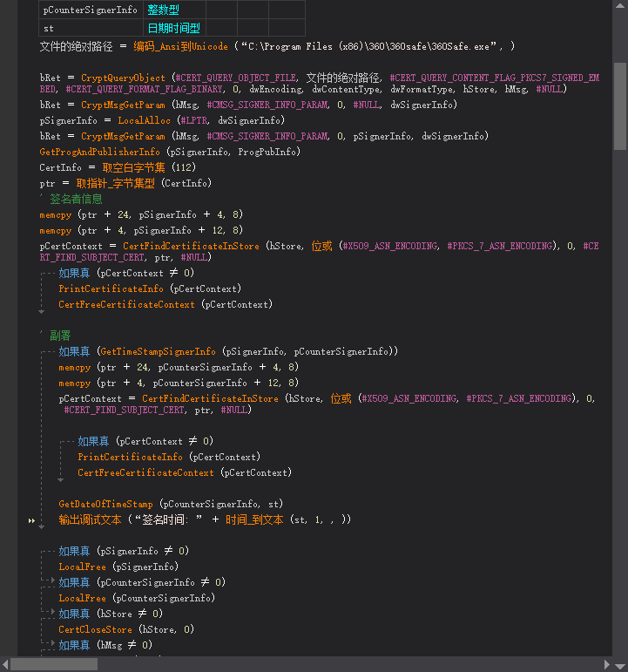
Task: Click the 360Safe.exe path string
Action: point(368,46)
